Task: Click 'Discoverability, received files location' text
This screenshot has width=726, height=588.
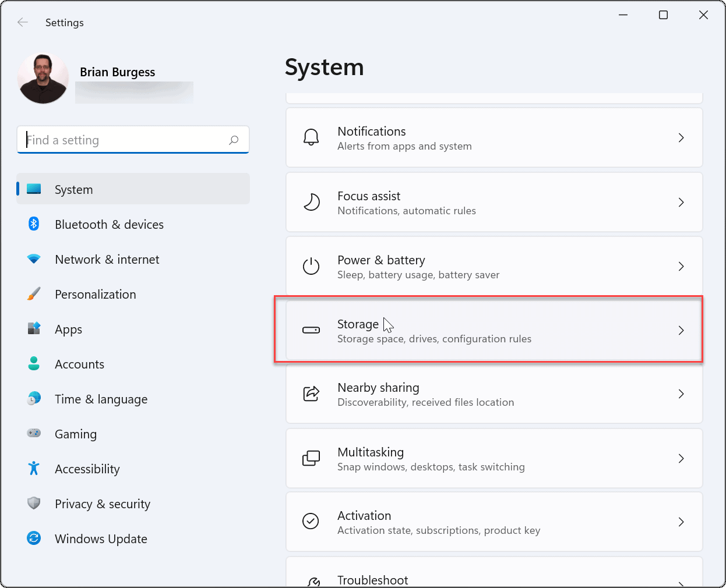Action: (425, 402)
